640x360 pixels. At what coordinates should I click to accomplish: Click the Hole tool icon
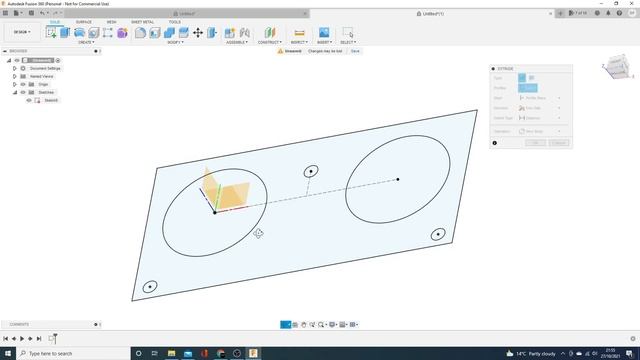(93, 32)
